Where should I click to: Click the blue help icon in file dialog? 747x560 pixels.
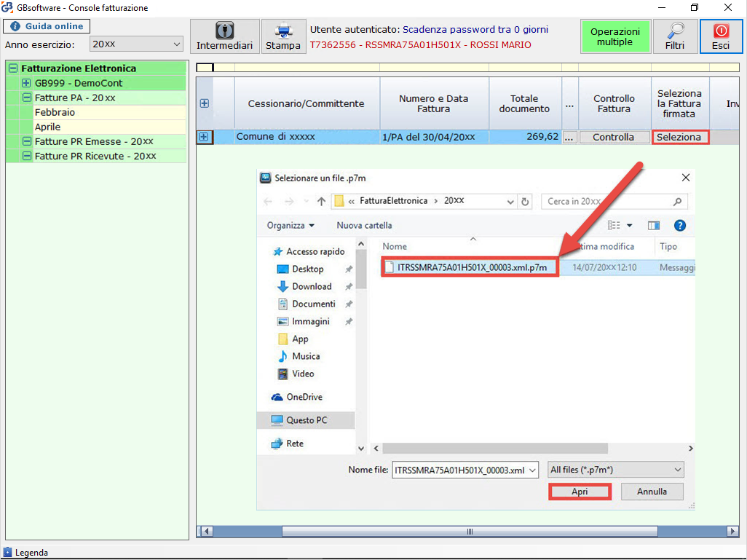[x=679, y=226]
